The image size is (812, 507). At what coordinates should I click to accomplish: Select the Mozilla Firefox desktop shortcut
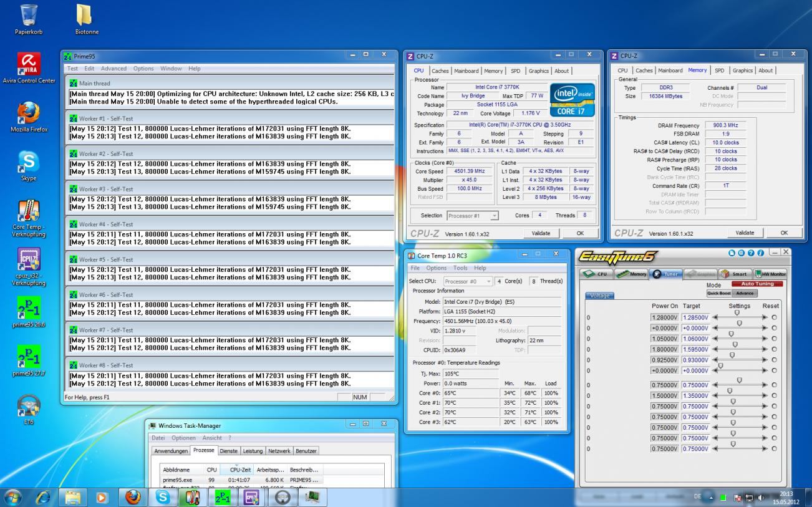tap(29, 117)
